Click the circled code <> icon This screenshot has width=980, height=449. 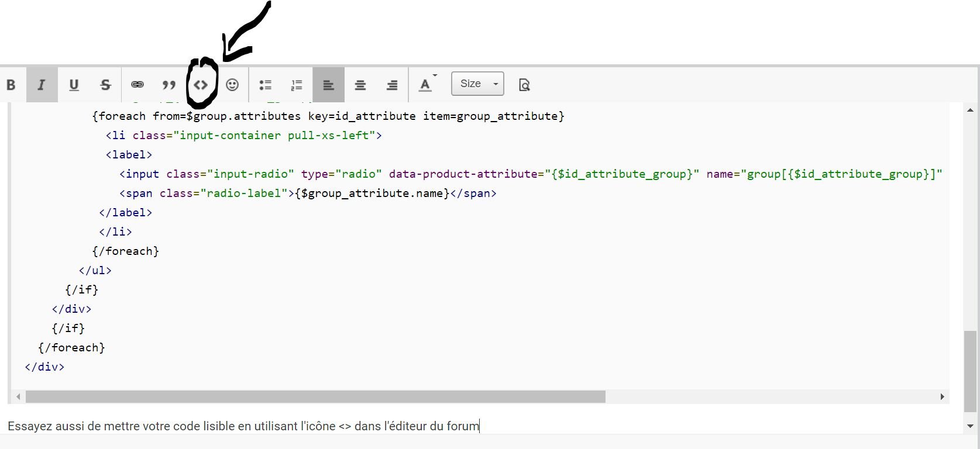pyautogui.click(x=201, y=85)
